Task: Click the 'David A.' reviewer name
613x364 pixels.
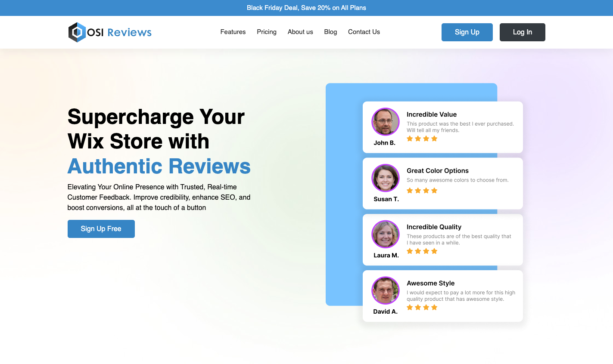Action: coord(386,312)
